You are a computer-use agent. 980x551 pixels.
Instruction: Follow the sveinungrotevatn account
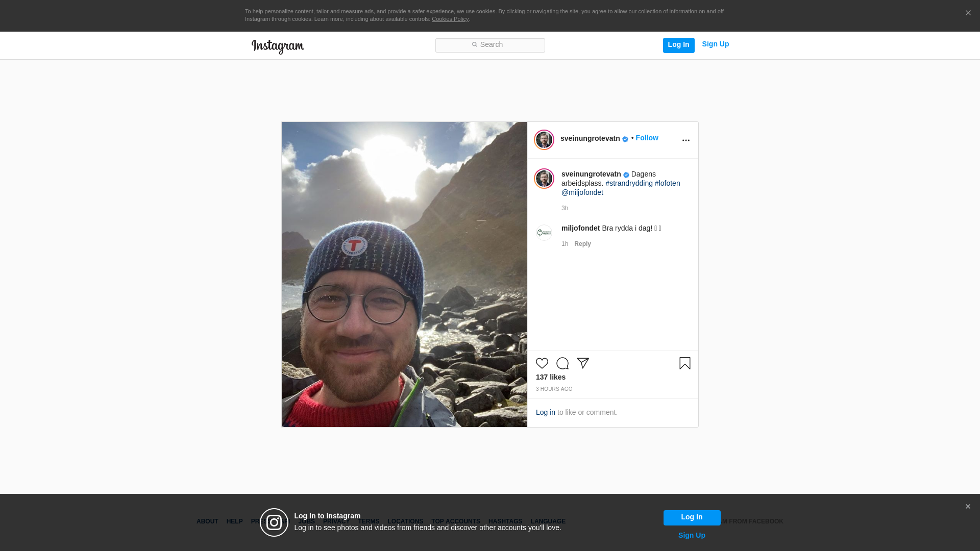coord(647,138)
